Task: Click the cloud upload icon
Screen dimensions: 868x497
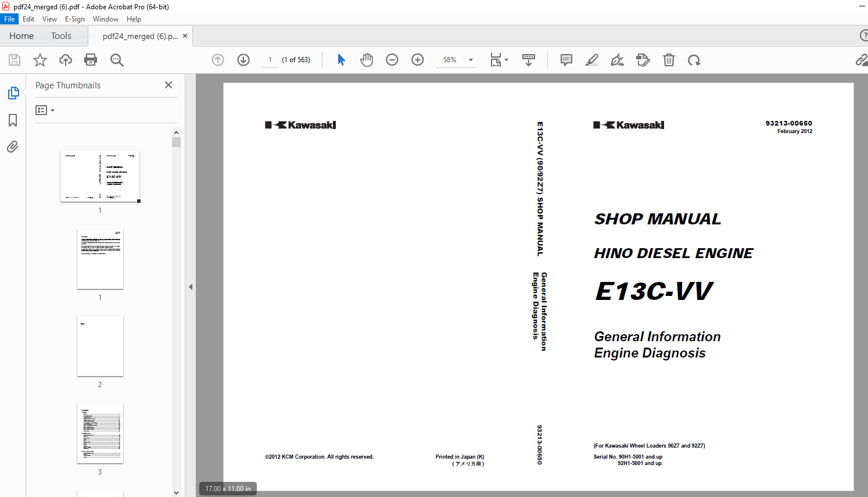Action: [x=66, y=60]
